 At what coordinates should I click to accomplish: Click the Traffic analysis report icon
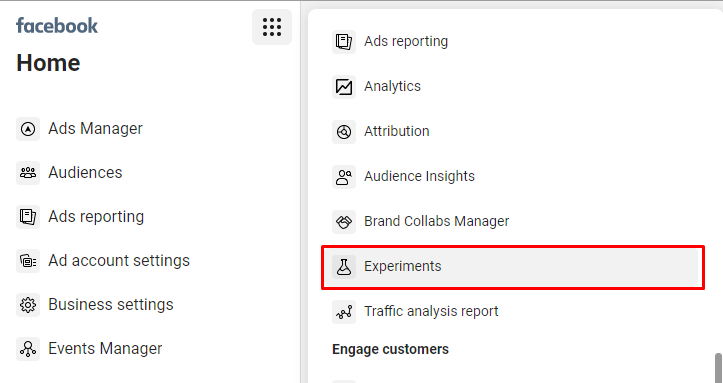(344, 312)
